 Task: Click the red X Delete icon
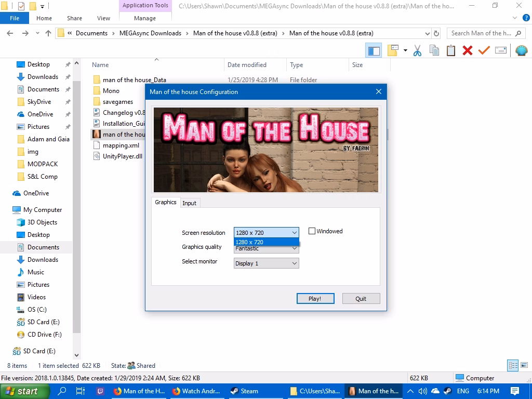(468, 50)
